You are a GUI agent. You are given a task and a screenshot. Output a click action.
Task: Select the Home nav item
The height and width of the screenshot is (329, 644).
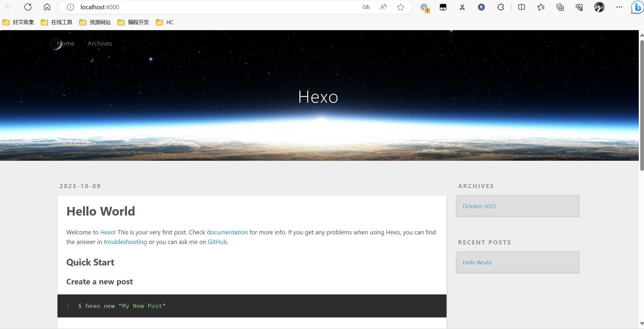pyautogui.click(x=66, y=44)
